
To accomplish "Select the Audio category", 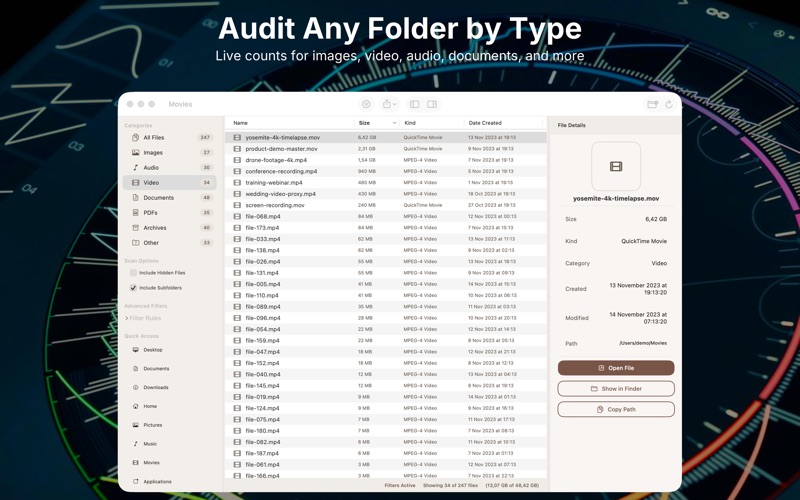I will (x=169, y=167).
